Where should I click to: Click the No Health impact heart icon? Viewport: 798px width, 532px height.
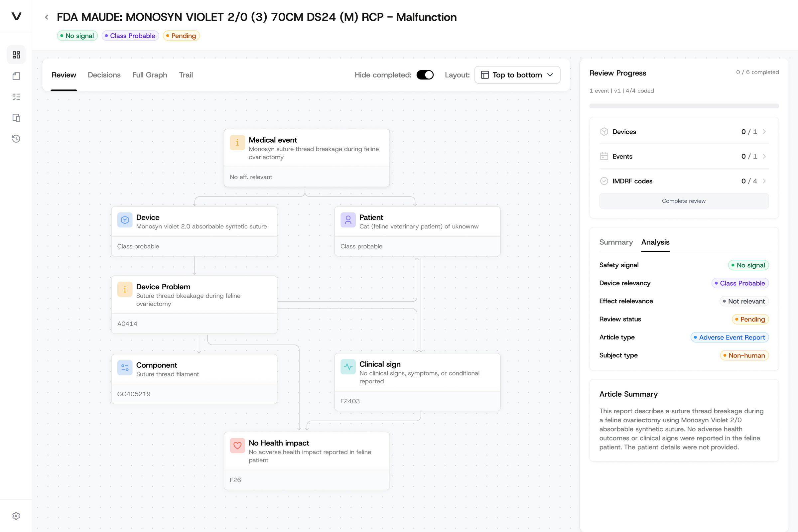click(x=237, y=446)
